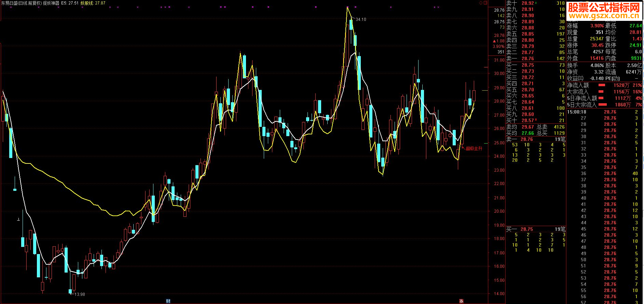
Task: Click the 股本 2.50亿 field
Action: coord(624,65)
